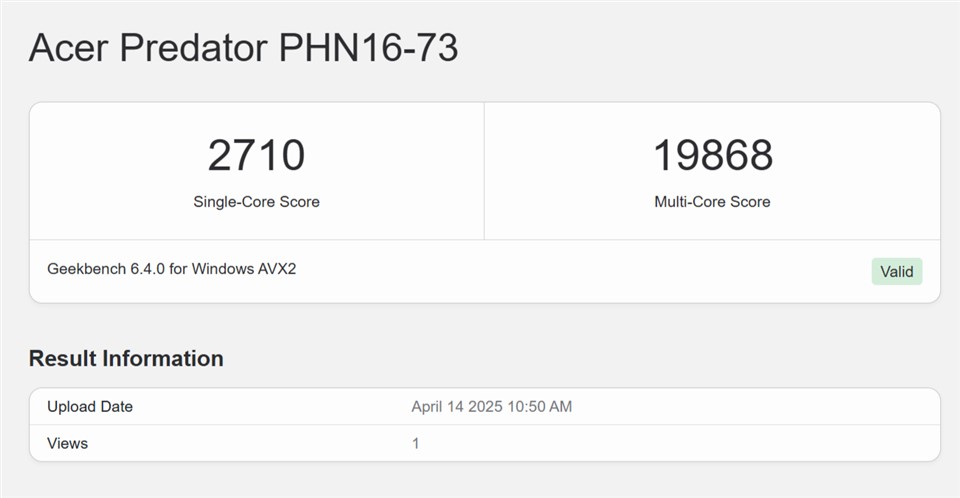Click the Single-Core Score label

256,202
